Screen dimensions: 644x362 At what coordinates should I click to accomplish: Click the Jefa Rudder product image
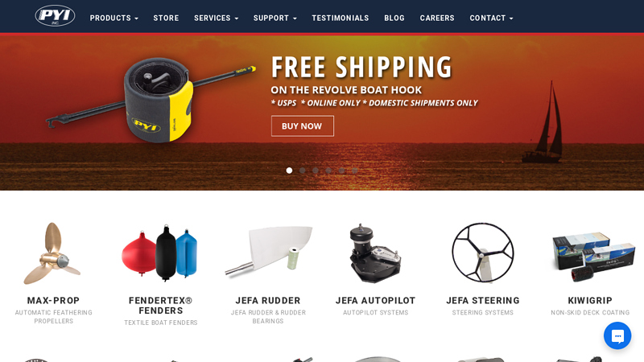268,251
